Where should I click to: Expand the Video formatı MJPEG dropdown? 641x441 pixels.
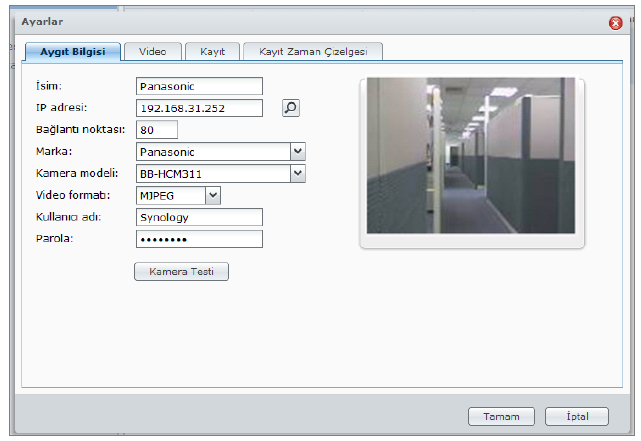213,195
